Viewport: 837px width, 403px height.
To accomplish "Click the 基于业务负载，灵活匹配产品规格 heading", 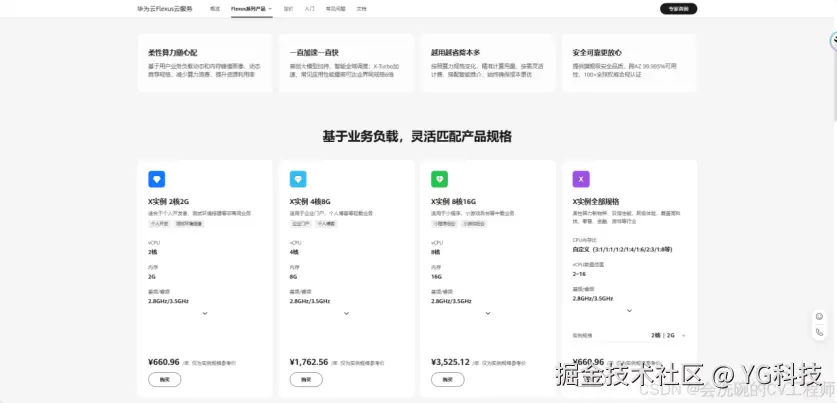I will (x=417, y=137).
